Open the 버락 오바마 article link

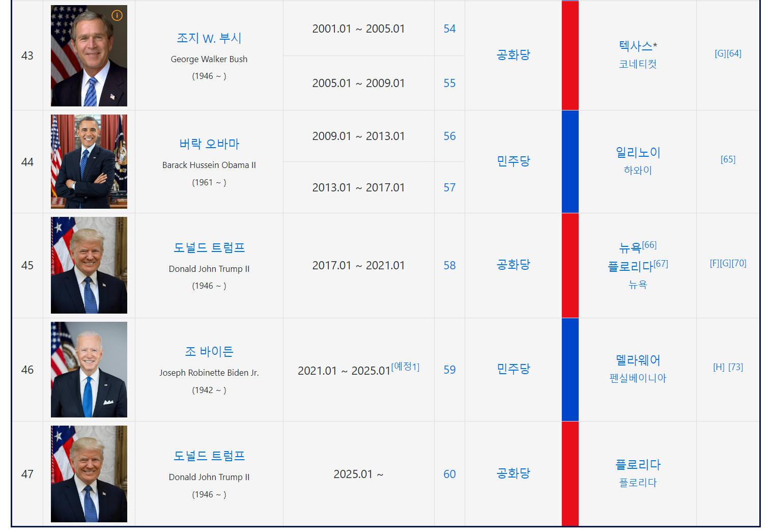tap(209, 144)
